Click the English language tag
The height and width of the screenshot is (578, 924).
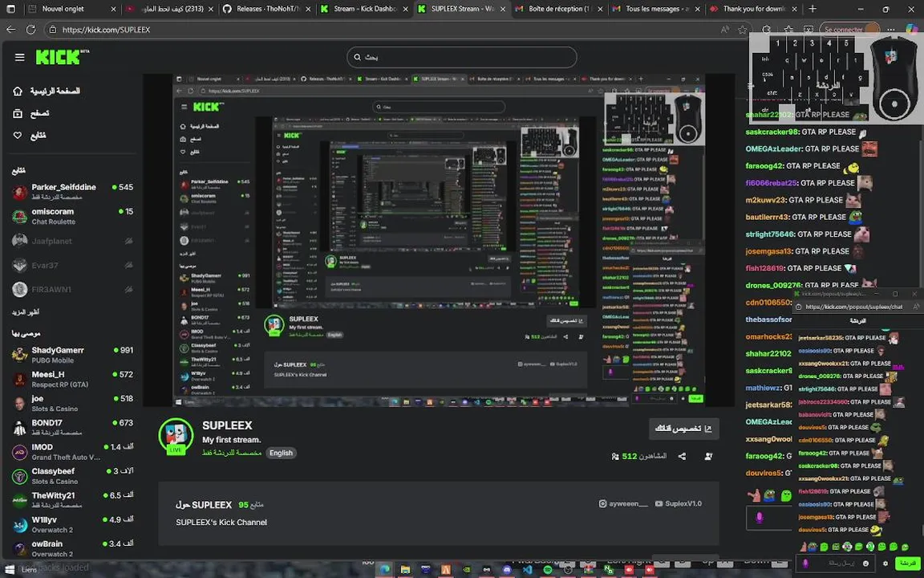(281, 453)
